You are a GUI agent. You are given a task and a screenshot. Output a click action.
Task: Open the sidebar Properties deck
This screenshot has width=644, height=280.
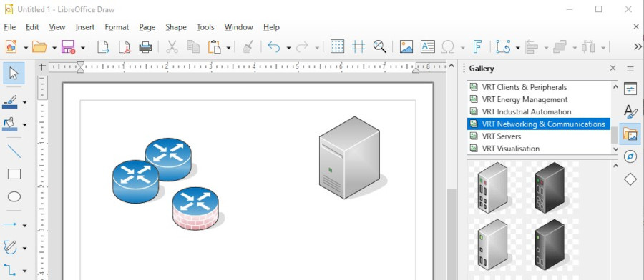[x=630, y=89]
